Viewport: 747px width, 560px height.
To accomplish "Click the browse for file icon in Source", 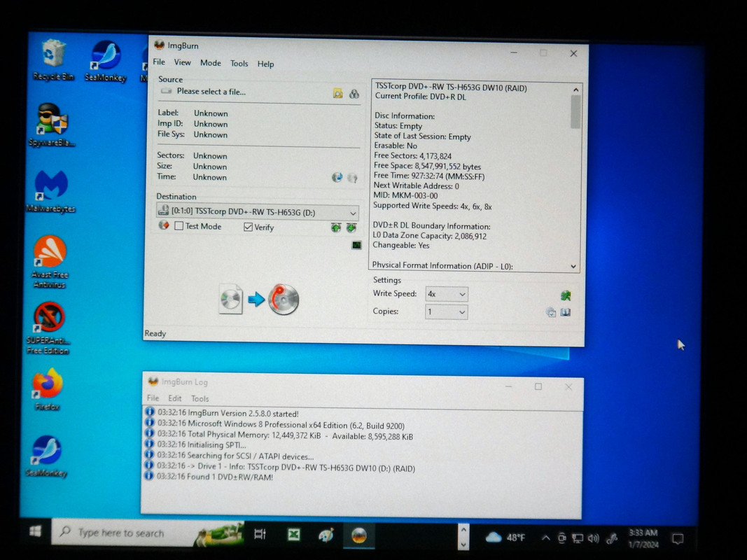I will tap(337, 93).
